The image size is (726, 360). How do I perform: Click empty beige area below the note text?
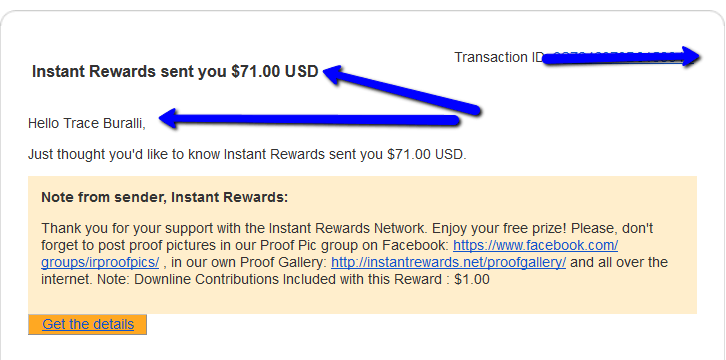point(361,301)
